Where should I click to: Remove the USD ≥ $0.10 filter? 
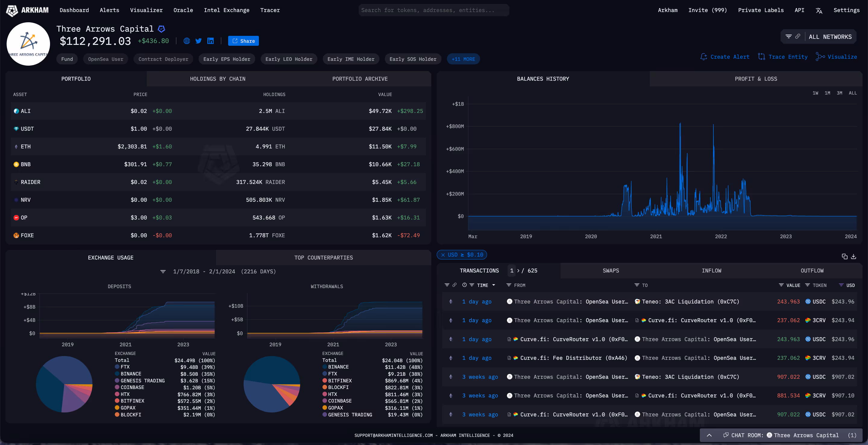click(x=443, y=255)
